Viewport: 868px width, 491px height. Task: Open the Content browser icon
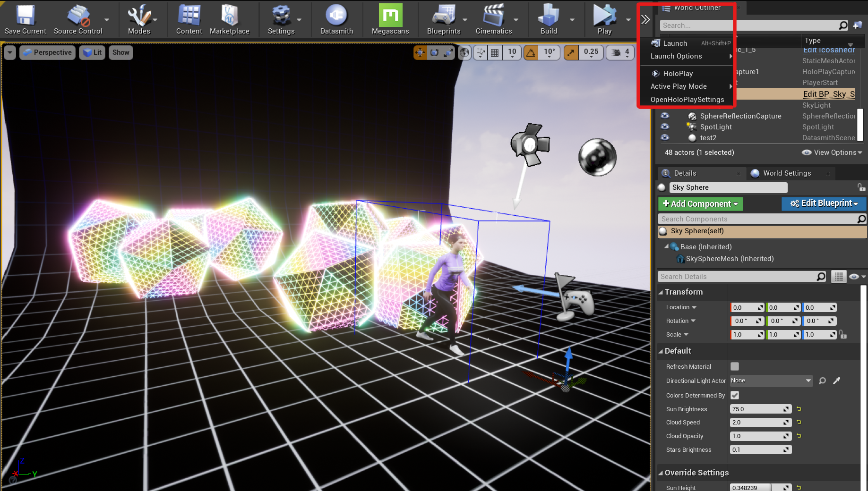(x=189, y=16)
